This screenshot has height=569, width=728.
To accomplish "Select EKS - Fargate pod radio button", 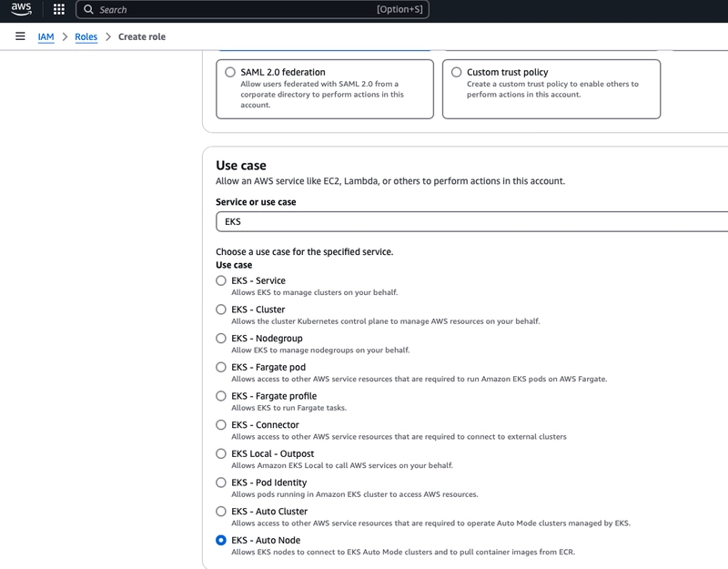I will 221,367.
